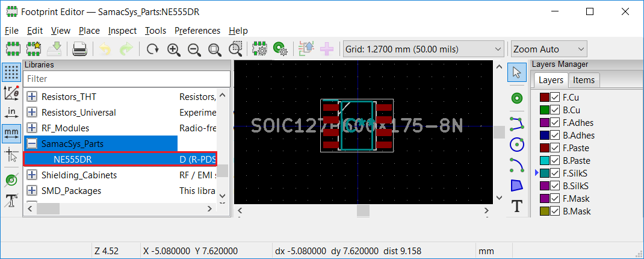This screenshot has width=644, height=259.
Task: Toggle text sketch mode icon
Action: pos(12,201)
